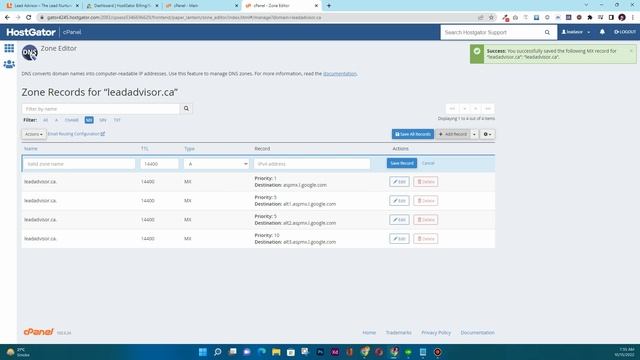Open a new browser tab
Screen dimensions: 640x360
(329, 6)
